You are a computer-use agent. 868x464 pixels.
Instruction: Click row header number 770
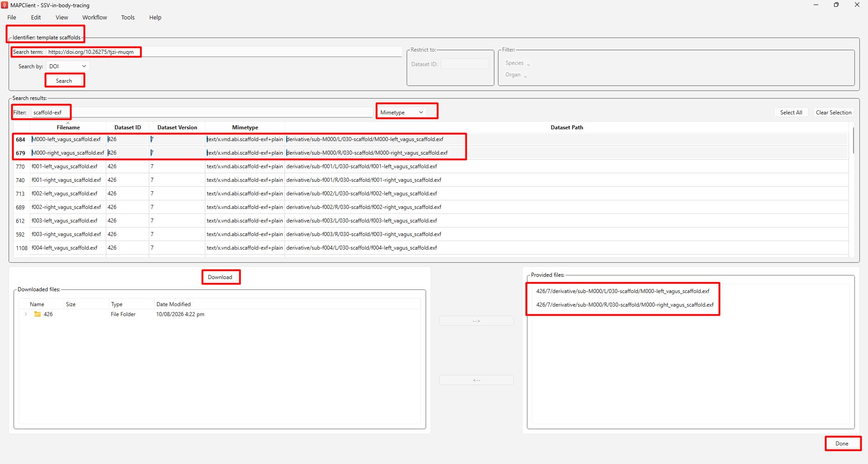[21, 166]
